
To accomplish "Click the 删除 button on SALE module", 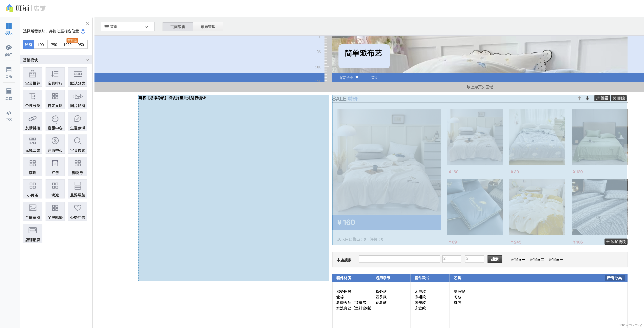I will tap(619, 98).
